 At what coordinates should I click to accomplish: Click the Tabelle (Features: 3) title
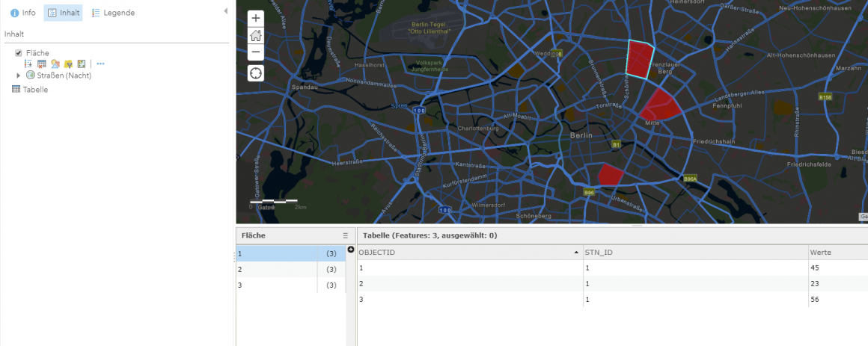430,235
